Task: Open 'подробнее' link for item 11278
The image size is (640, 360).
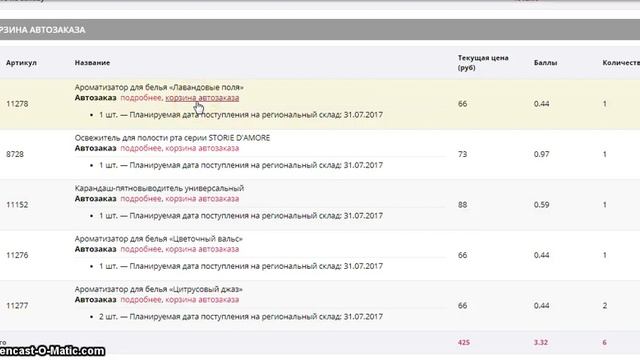Action: (x=141, y=98)
